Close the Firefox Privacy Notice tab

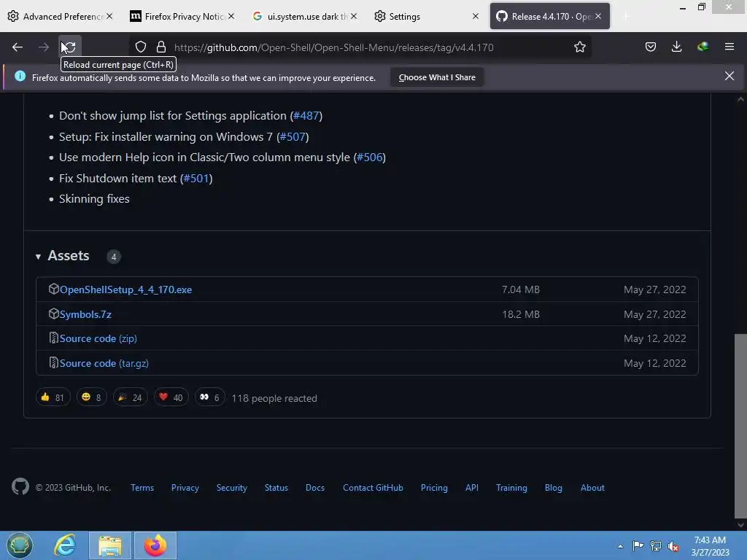(x=231, y=16)
